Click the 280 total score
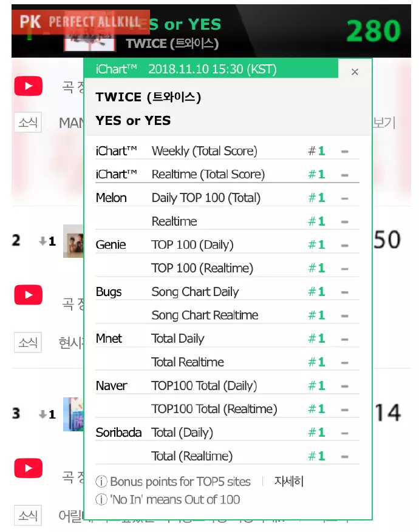This screenshot has height=532, width=419. coord(373,31)
